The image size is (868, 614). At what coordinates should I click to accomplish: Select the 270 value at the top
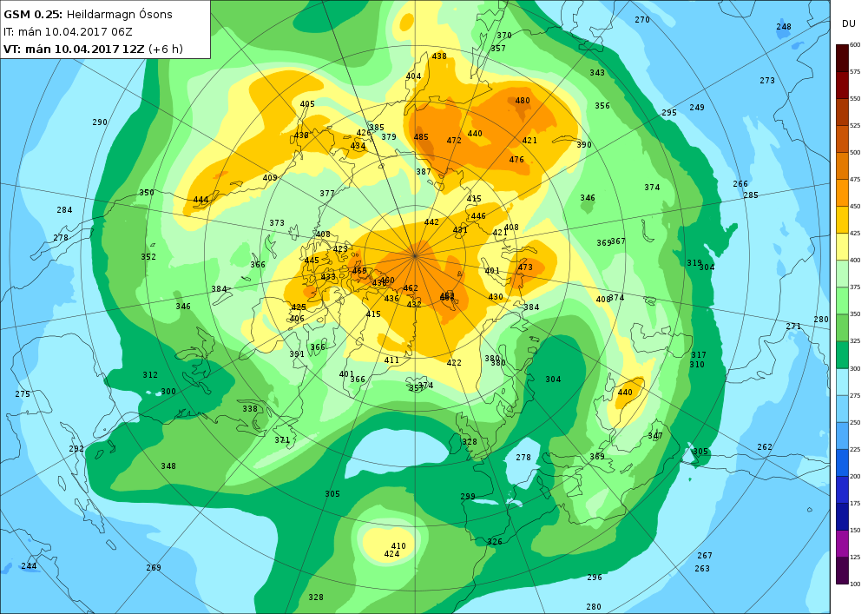point(642,19)
